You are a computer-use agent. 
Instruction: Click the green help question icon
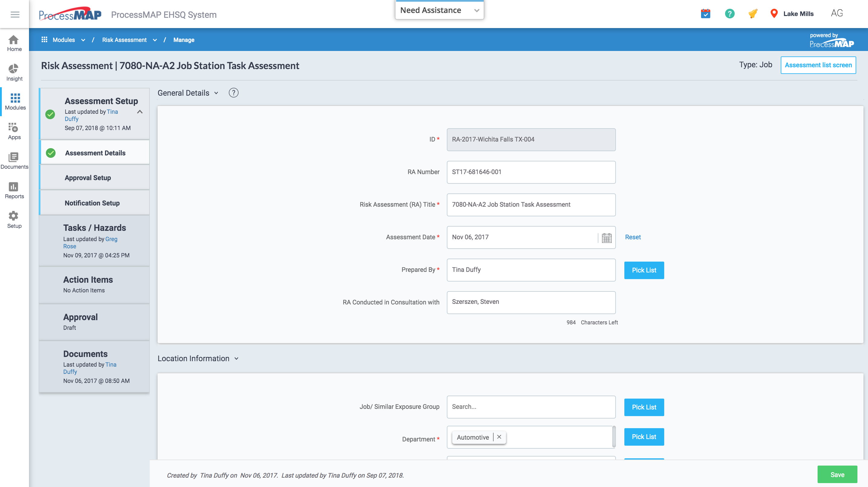(729, 14)
